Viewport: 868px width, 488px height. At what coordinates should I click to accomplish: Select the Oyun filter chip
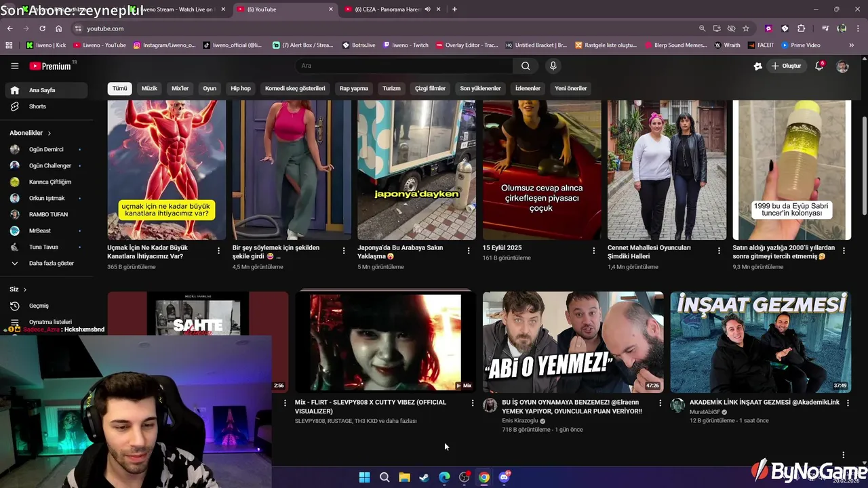(x=210, y=88)
